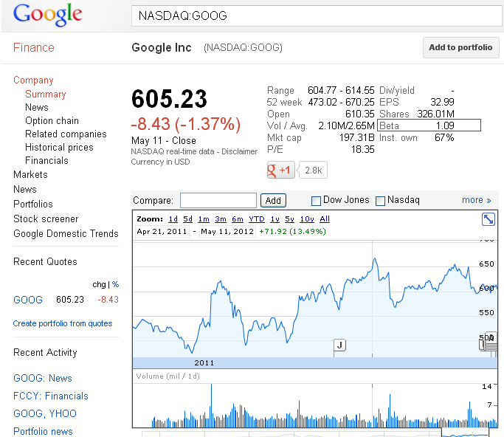Screen dimensions: 504x437
Task: Click the 605.23 price headline
Action: point(169,99)
